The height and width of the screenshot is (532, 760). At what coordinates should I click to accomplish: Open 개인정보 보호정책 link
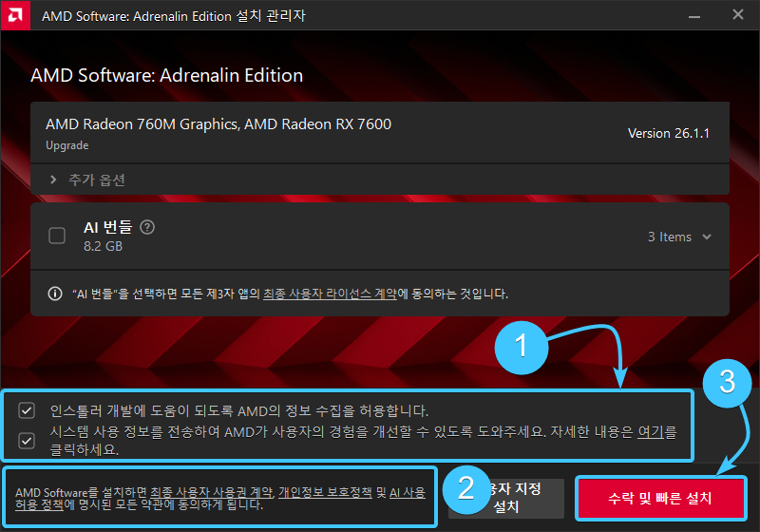(325, 492)
